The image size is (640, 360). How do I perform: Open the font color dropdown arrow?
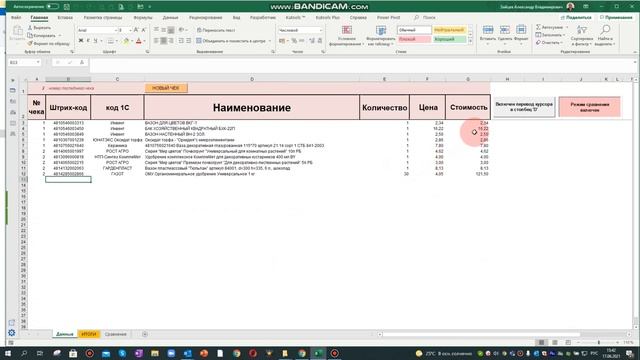click(144, 41)
